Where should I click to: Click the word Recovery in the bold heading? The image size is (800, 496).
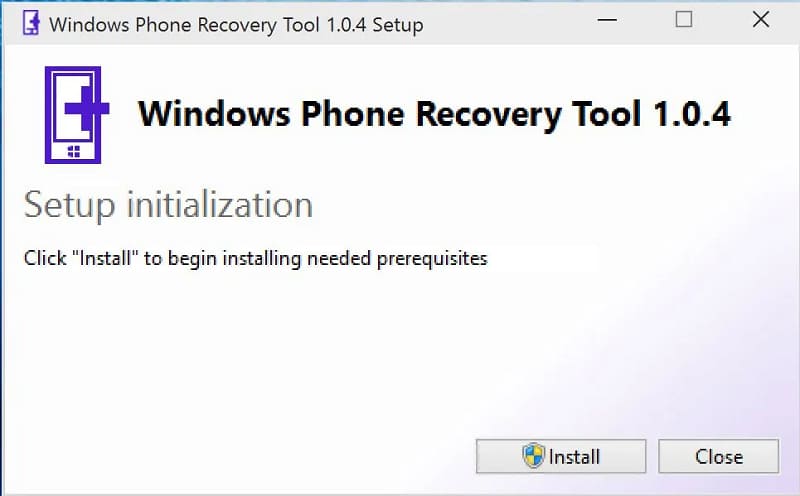point(489,114)
